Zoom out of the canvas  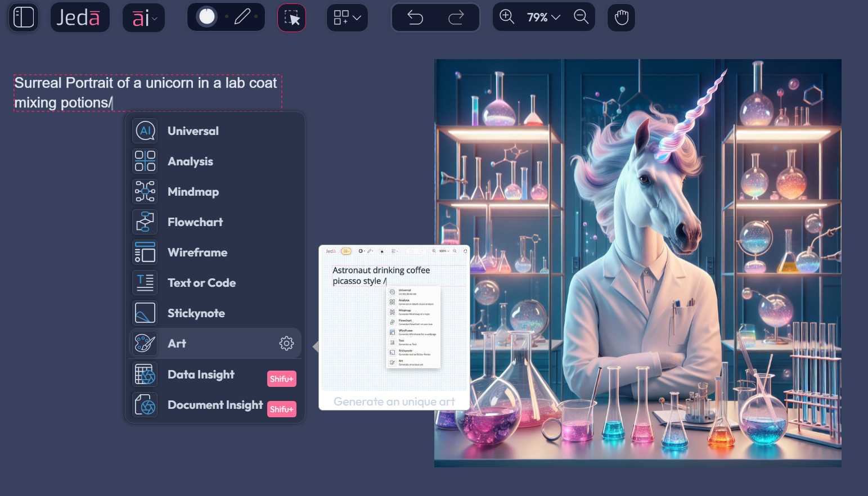(581, 17)
